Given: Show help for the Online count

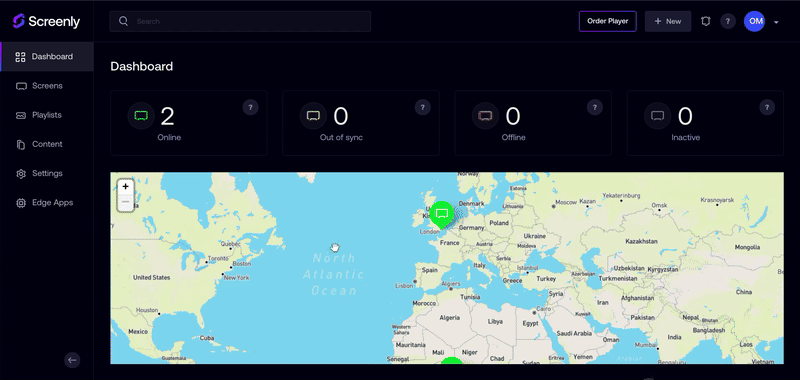Looking at the screenshot, I should click(x=250, y=107).
